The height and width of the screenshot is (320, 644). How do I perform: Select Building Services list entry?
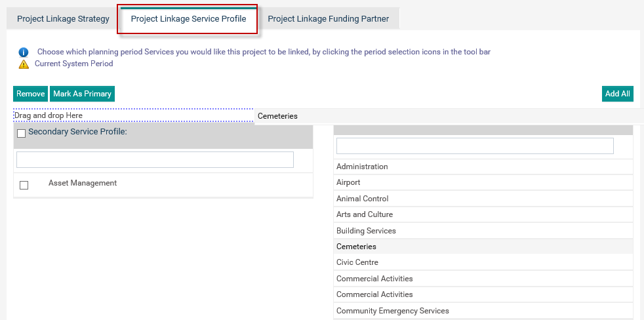pyautogui.click(x=483, y=230)
